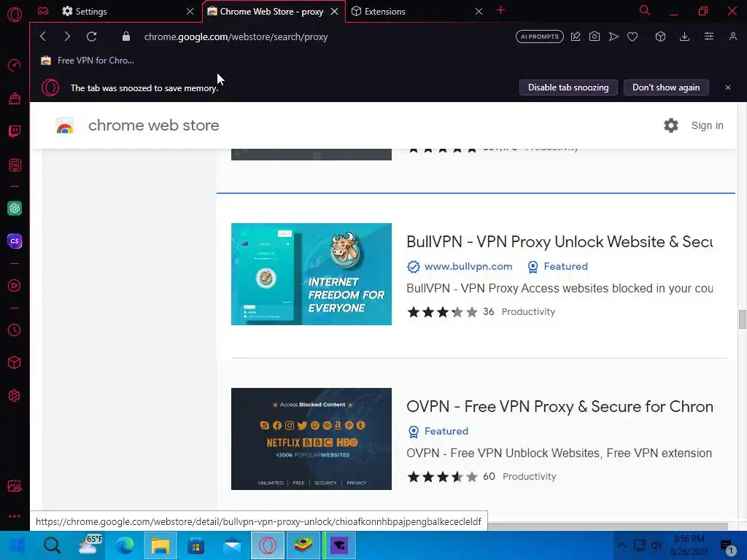Reload the current page
This screenshot has height=560, width=747.
click(x=91, y=36)
